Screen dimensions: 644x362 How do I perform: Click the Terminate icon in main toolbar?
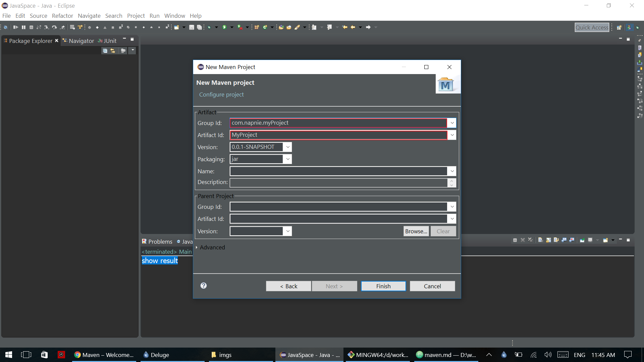31,27
